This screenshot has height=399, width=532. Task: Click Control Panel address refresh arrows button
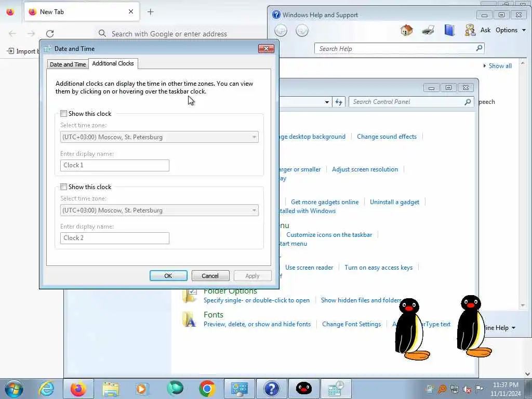click(x=339, y=102)
